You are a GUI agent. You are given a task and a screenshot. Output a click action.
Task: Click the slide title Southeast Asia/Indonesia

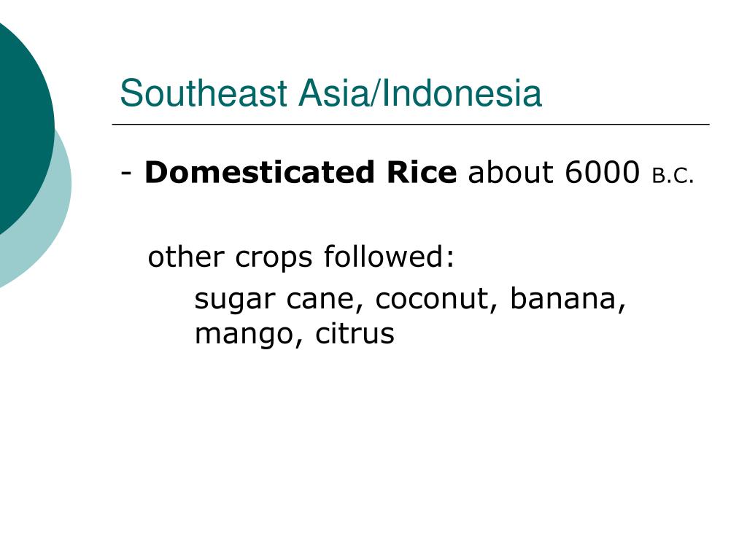330,93
